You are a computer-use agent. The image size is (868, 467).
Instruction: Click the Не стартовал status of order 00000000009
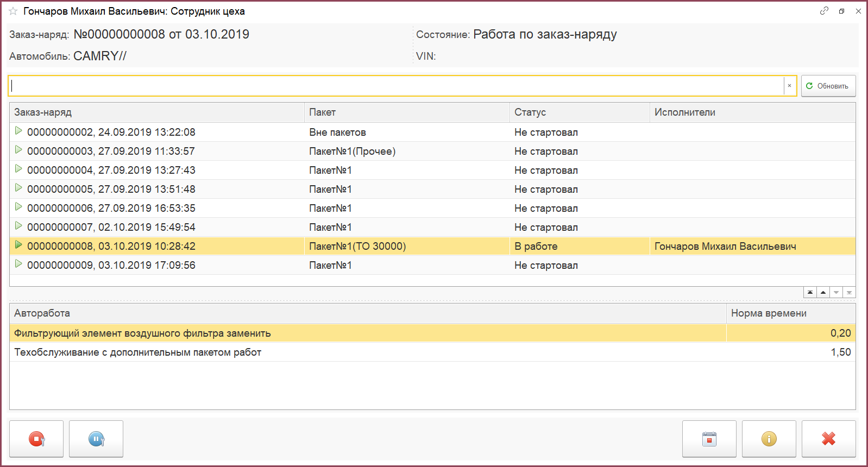(x=580, y=265)
